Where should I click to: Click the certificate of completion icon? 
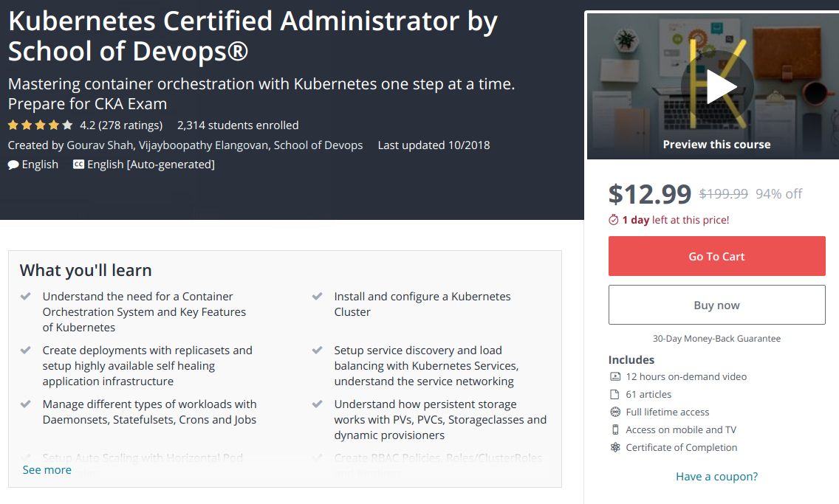click(614, 447)
